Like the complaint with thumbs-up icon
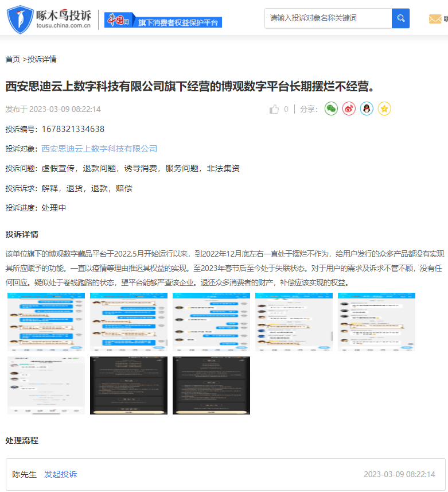This screenshot has height=492, width=448. coord(274,109)
